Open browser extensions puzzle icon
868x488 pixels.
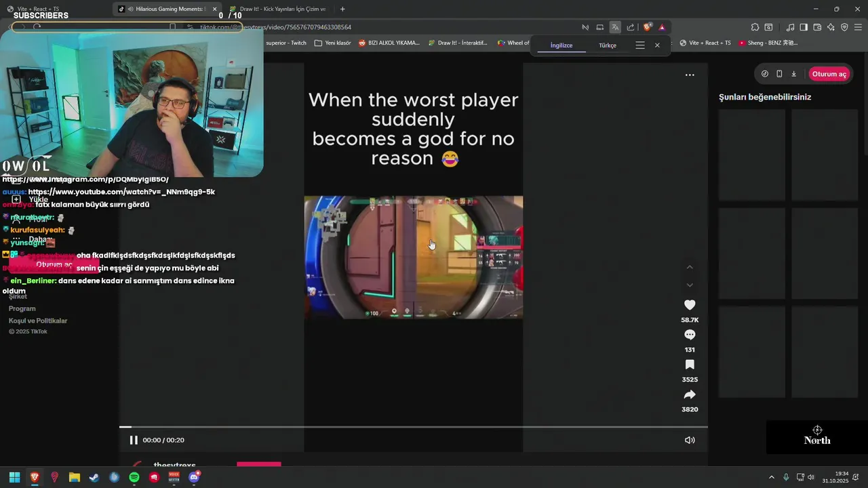[x=755, y=27]
